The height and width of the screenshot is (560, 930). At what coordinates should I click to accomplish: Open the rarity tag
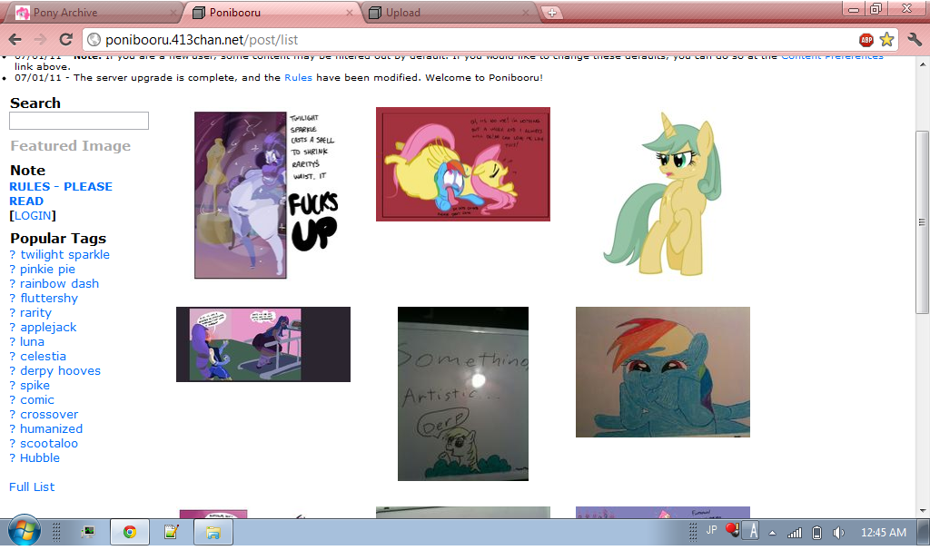[x=35, y=313]
